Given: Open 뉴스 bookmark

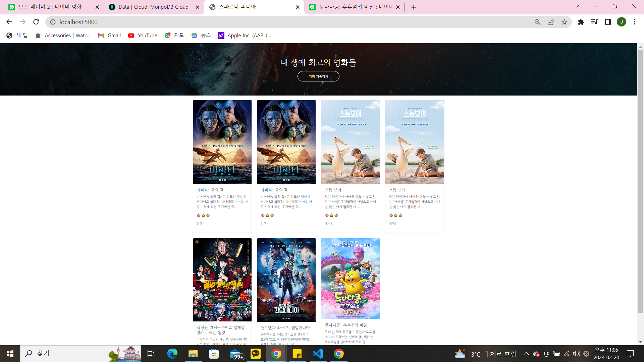Looking at the screenshot, I should pos(201,35).
